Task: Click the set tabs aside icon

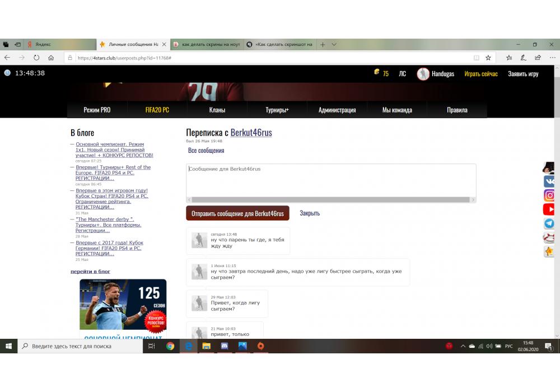Action: click(17, 44)
